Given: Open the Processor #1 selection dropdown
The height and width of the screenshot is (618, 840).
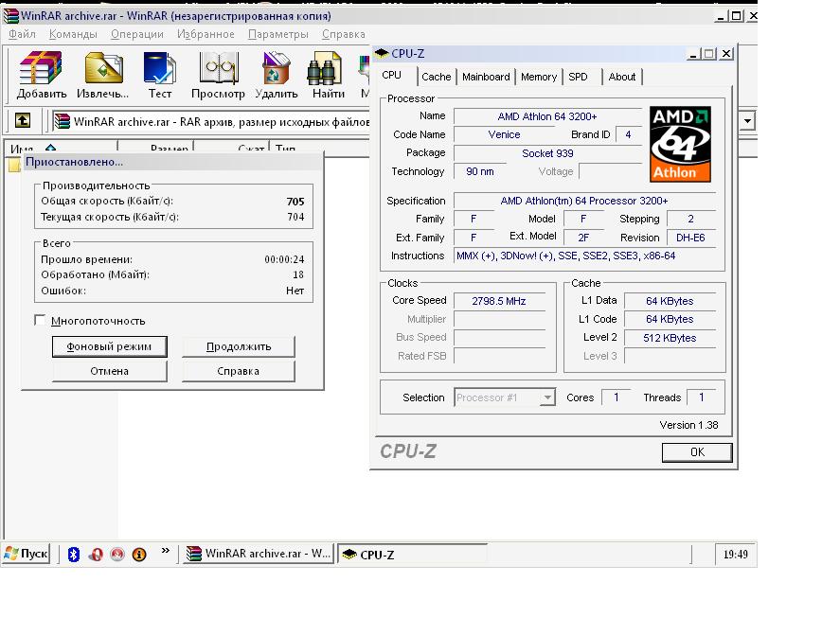Looking at the screenshot, I should (547, 397).
